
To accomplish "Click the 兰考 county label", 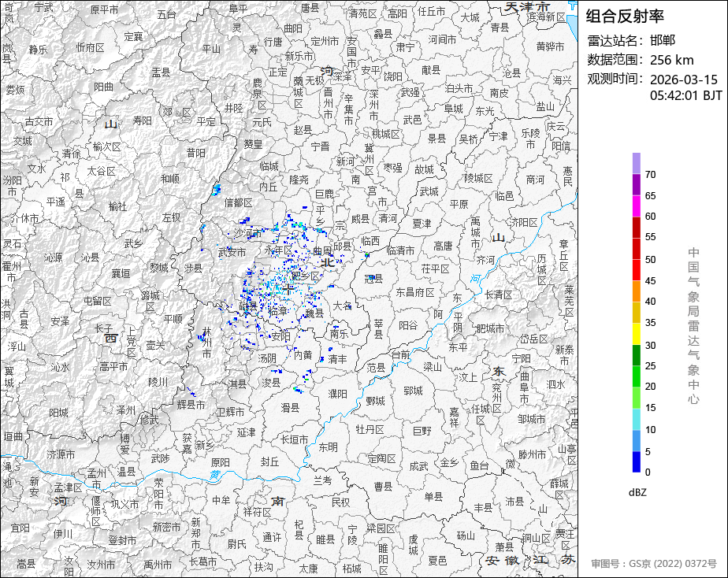I will click(x=323, y=480).
